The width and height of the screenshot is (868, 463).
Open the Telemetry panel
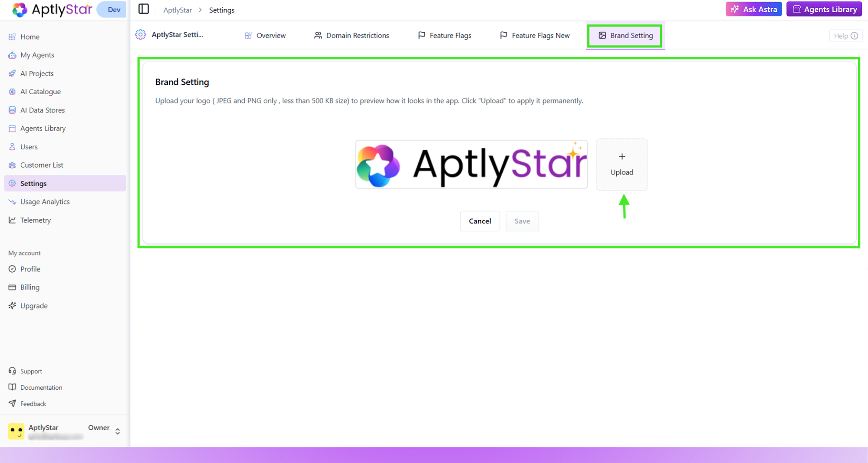click(x=36, y=220)
